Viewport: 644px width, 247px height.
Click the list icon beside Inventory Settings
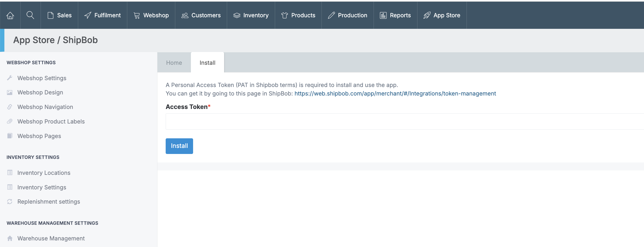pos(10,187)
